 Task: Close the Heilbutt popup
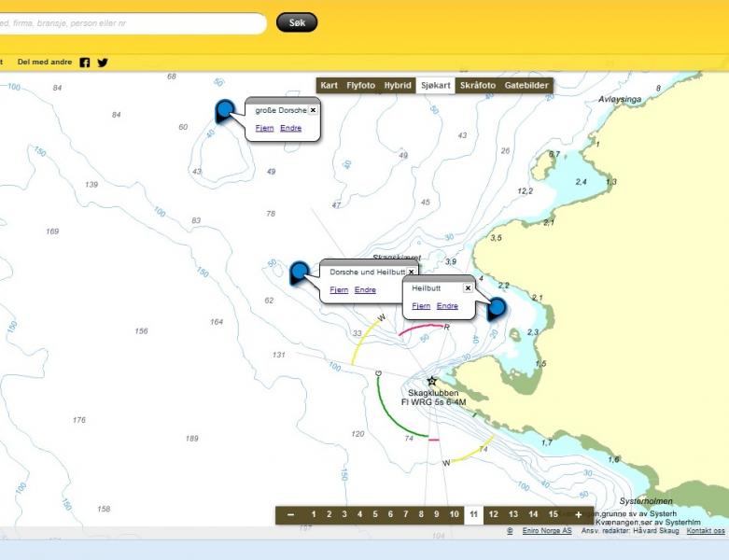point(468,288)
